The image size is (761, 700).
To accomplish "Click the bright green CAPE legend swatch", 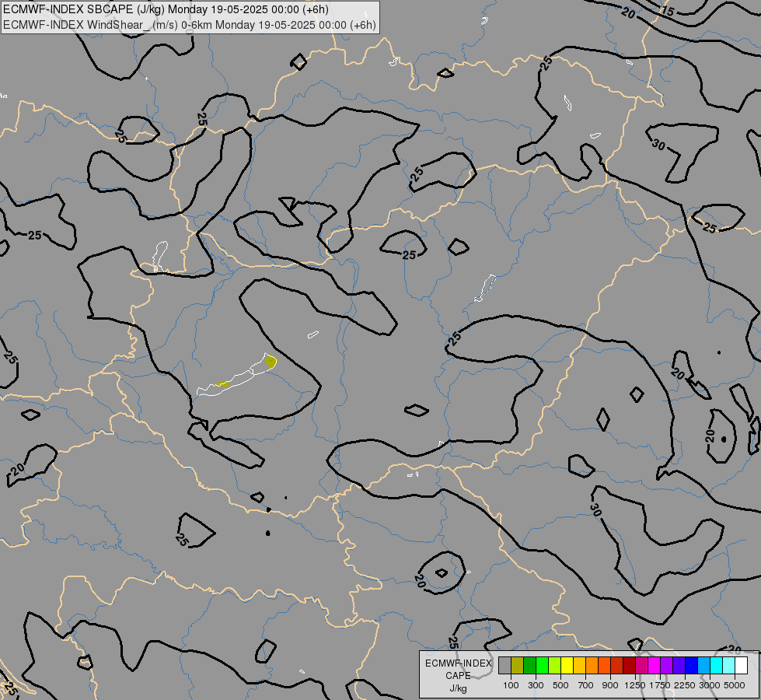I will tap(542, 666).
